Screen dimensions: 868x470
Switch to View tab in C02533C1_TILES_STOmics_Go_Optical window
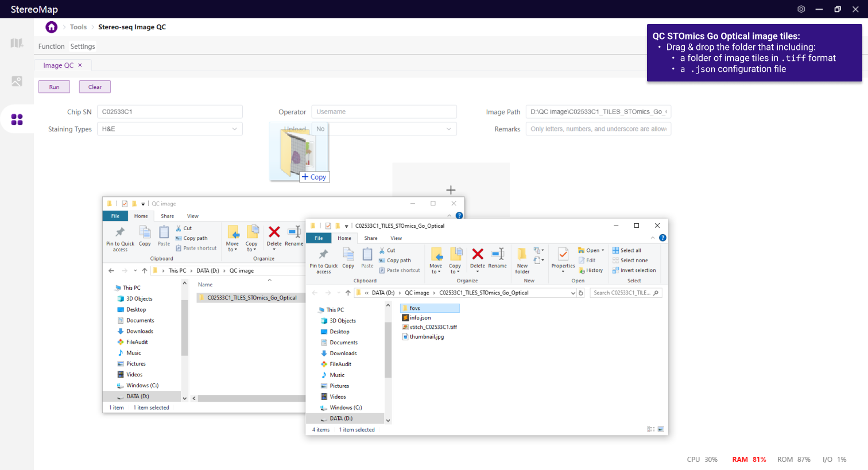coord(396,238)
